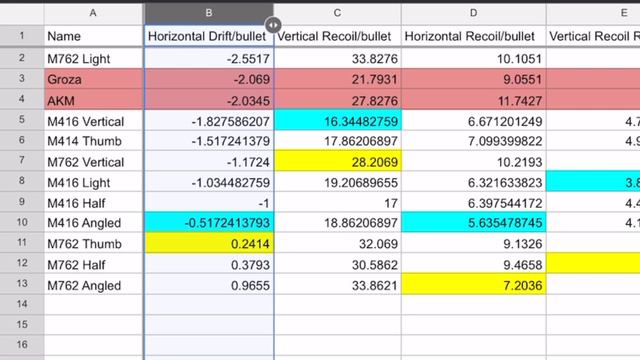Click the cell with value -1

(x=209, y=203)
